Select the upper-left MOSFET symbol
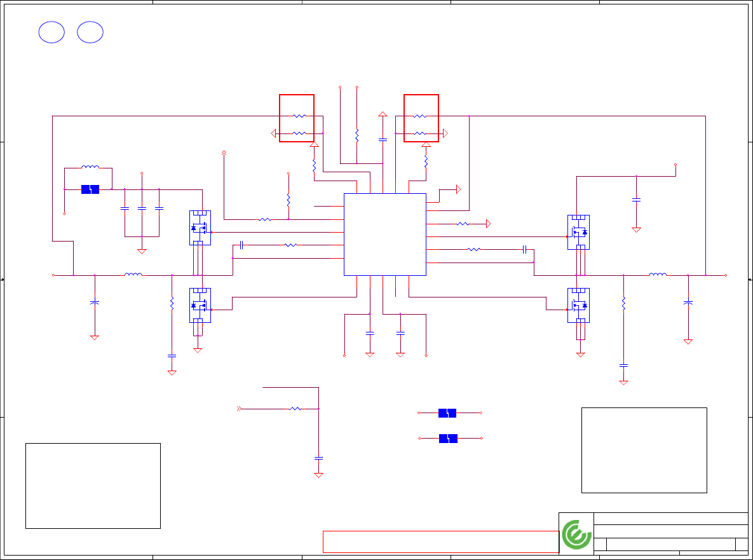The image size is (753, 560). coord(200,228)
